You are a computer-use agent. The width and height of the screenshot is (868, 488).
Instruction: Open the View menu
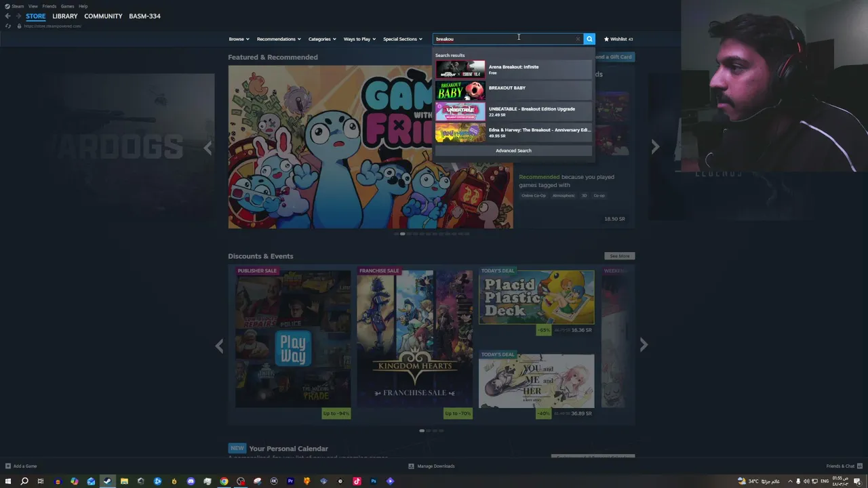33,6
